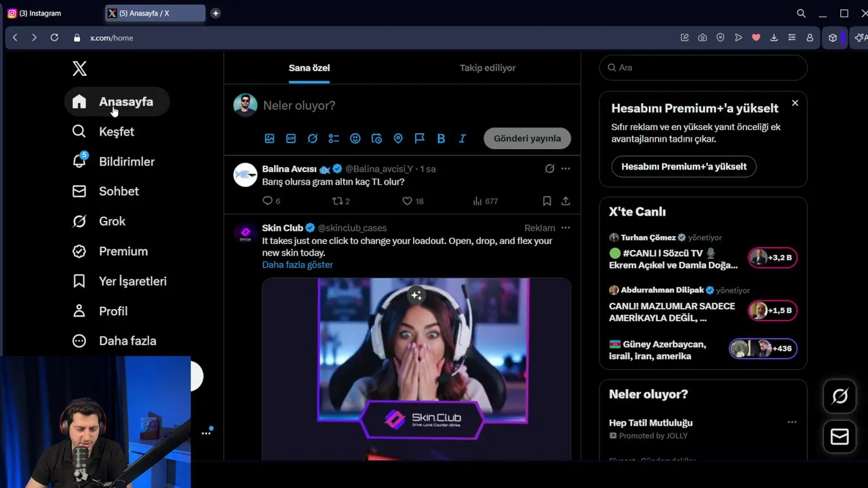
Task: Click Grok icon in compose toolbar
Action: 313,138
